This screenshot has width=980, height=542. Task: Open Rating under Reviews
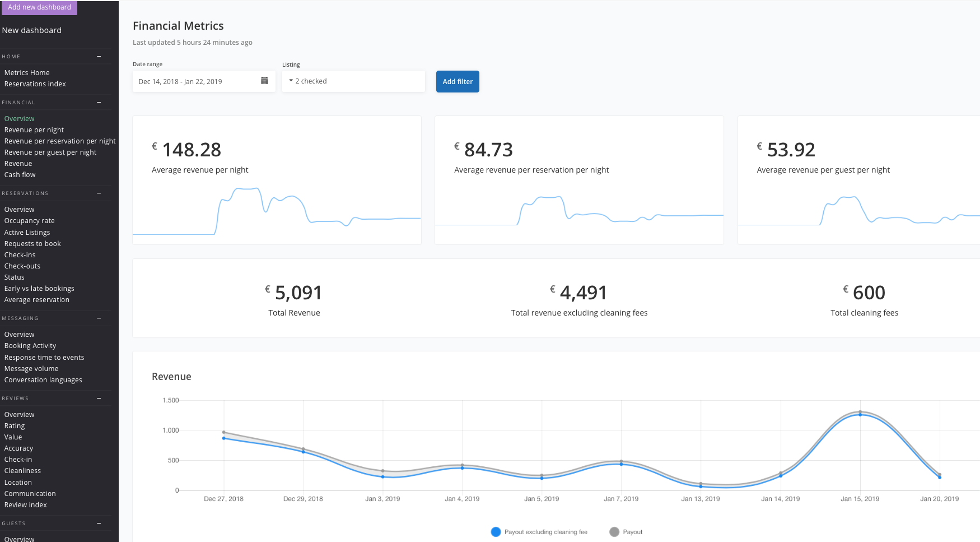tap(15, 426)
